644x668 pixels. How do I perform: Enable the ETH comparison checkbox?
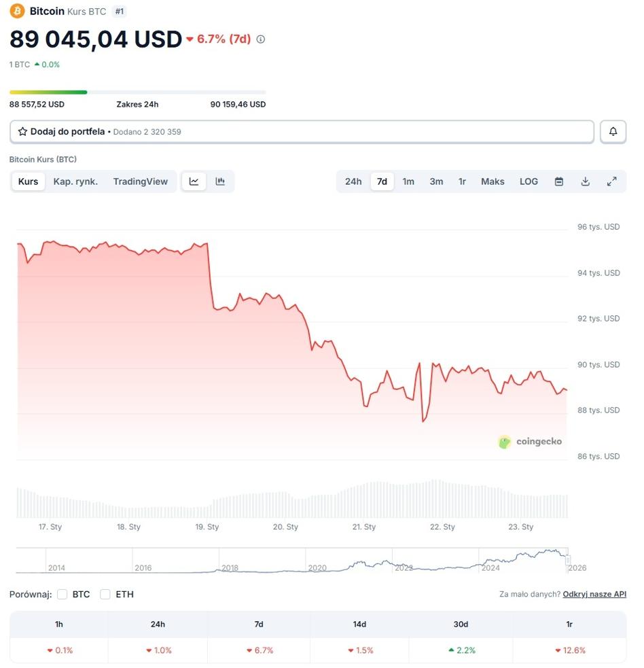pyautogui.click(x=105, y=595)
